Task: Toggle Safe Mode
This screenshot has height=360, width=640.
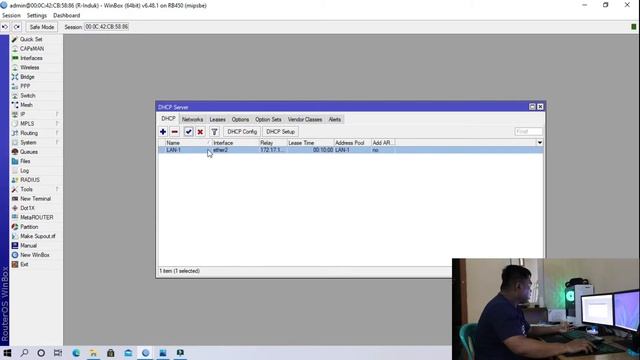Action: coord(42,27)
